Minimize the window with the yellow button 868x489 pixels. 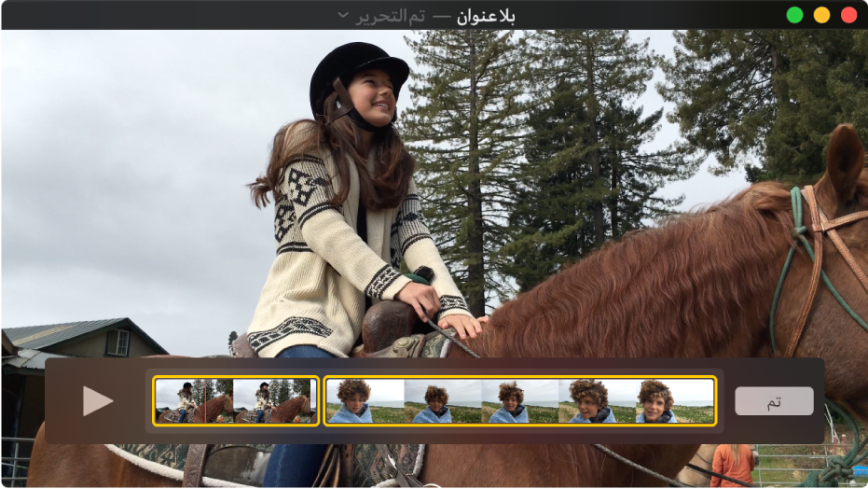[821, 15]
